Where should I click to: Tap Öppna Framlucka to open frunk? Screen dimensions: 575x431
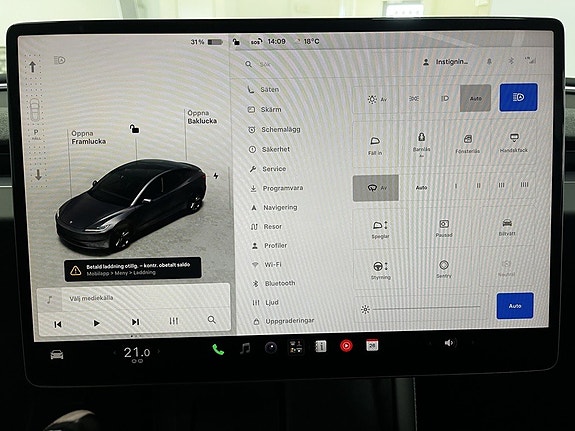[x=88, y=138]
